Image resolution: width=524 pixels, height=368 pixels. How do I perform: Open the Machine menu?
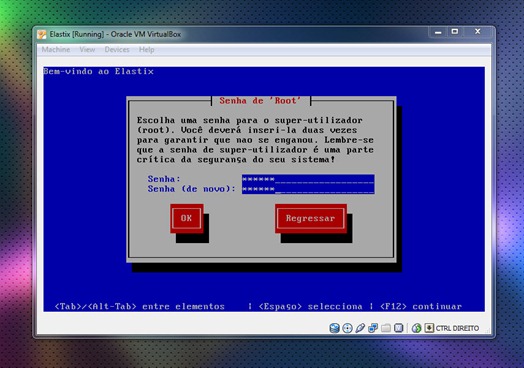[56, 49]
